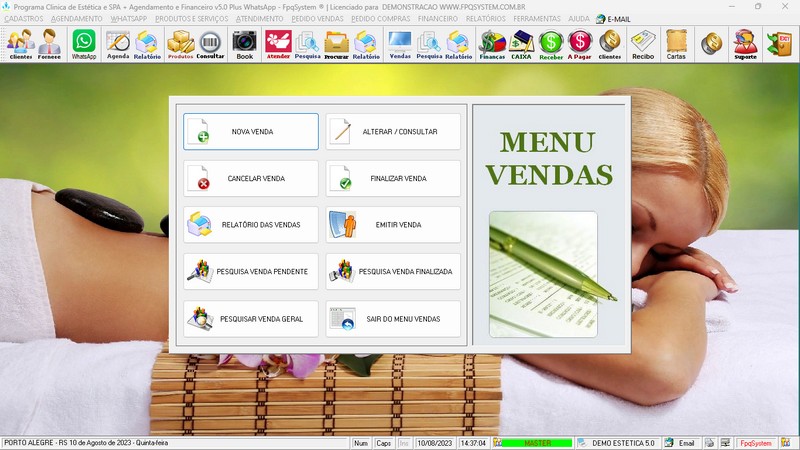
Task: Click the 14:37:04 clock in status bar
Action: [473, 443]
